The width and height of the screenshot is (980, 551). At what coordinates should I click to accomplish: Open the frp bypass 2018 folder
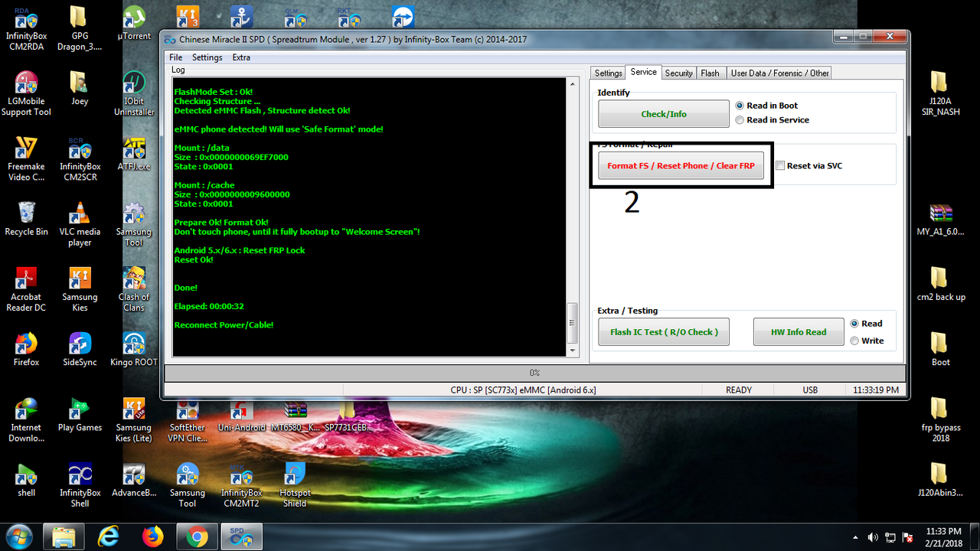[940, 420]
